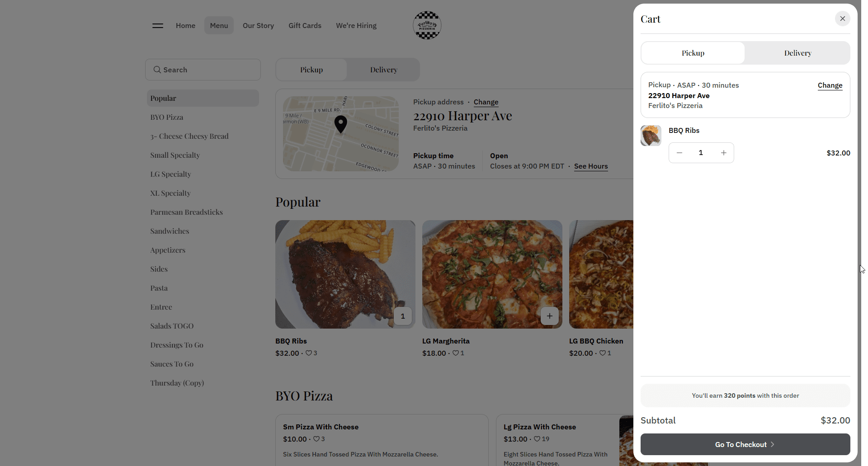Select Pickup option in Cart

click(693, 53)
